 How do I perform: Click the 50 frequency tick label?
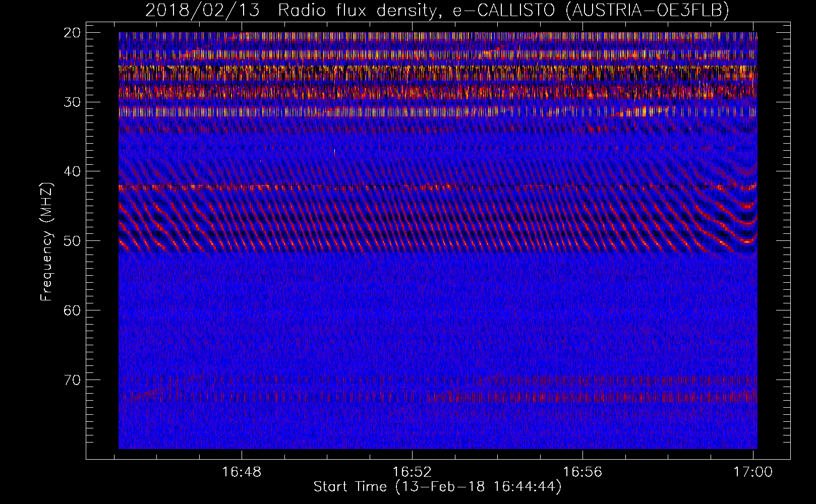click(72, 241)
